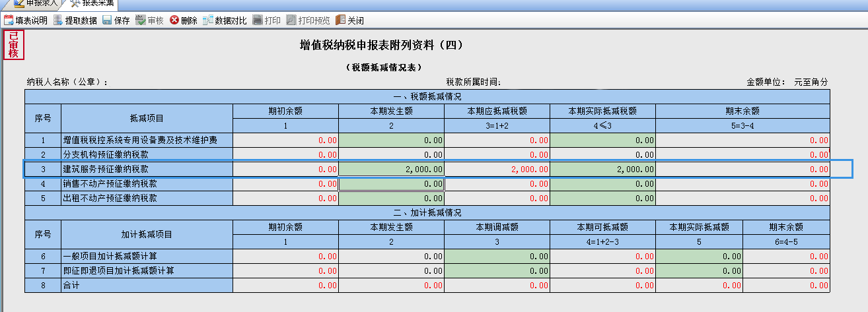Click the 抵减项目 column header
868x312 pixels.
(x=147, y=118)
